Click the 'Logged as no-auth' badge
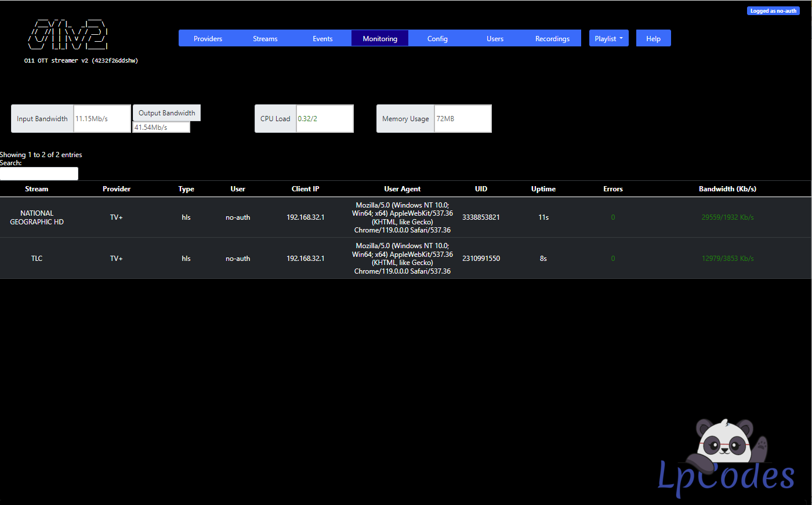The height and width of the screenshot is (505, 812). [x=773, y=11]
